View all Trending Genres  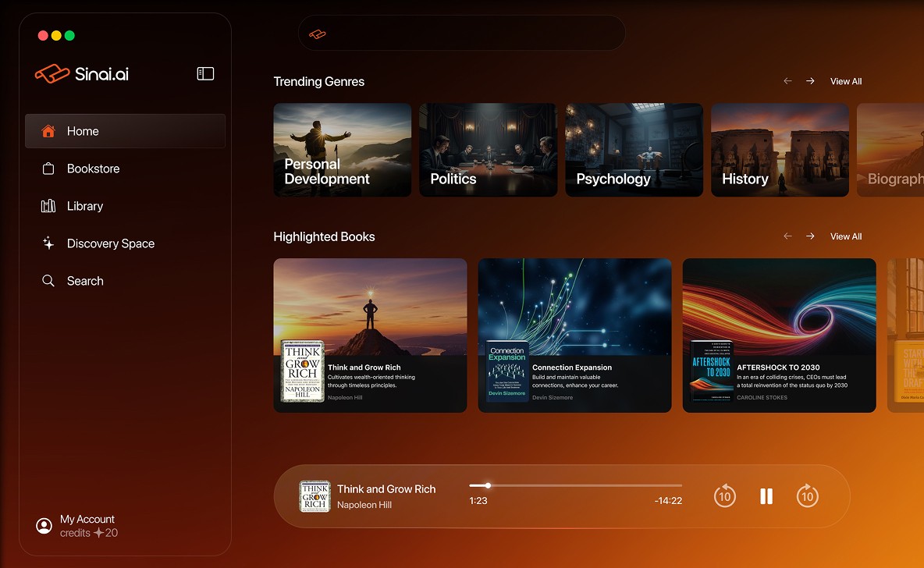point(846,81)
